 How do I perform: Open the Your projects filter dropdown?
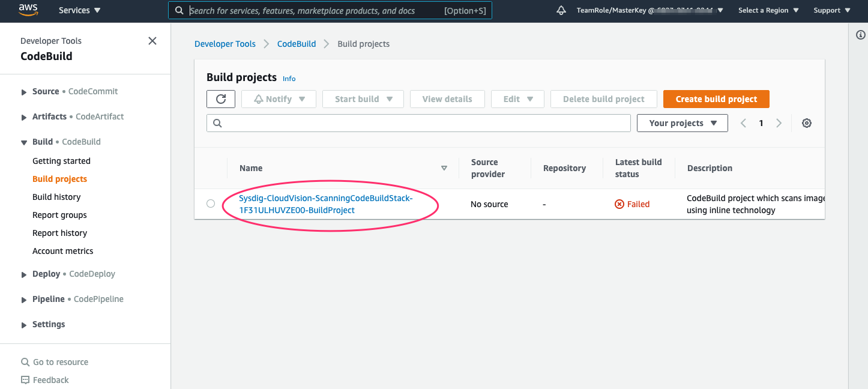(683, 123)
